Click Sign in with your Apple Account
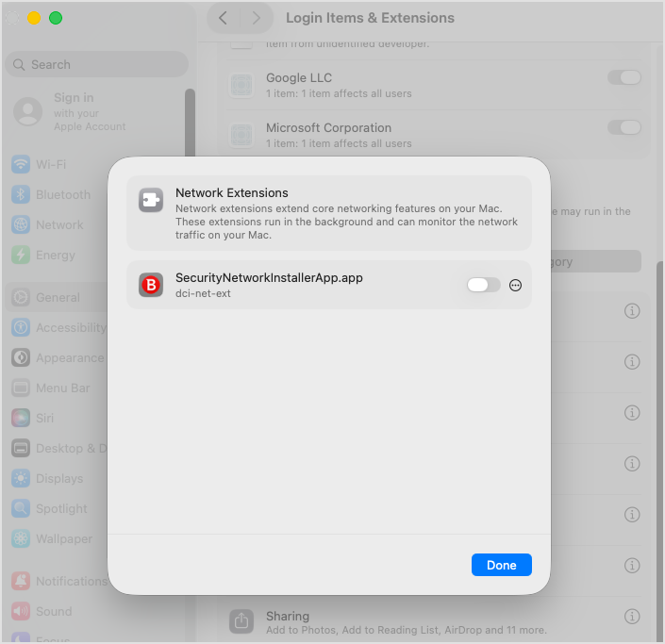 74,111
